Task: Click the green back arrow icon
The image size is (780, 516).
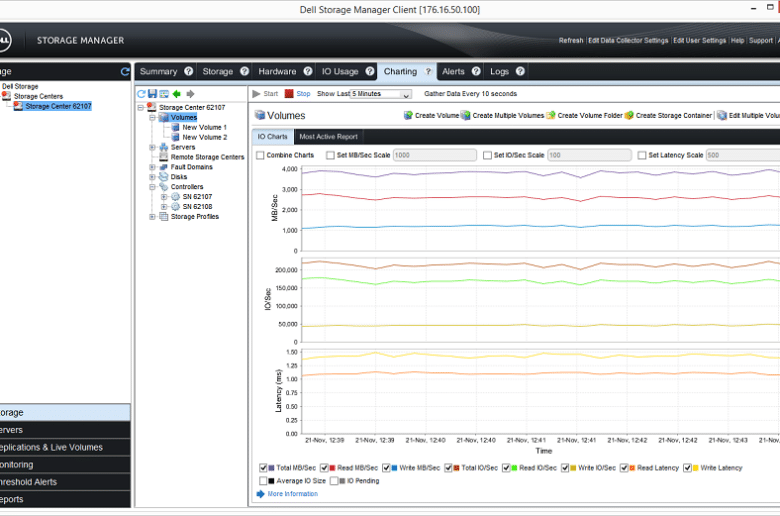Action: [177, 94]
